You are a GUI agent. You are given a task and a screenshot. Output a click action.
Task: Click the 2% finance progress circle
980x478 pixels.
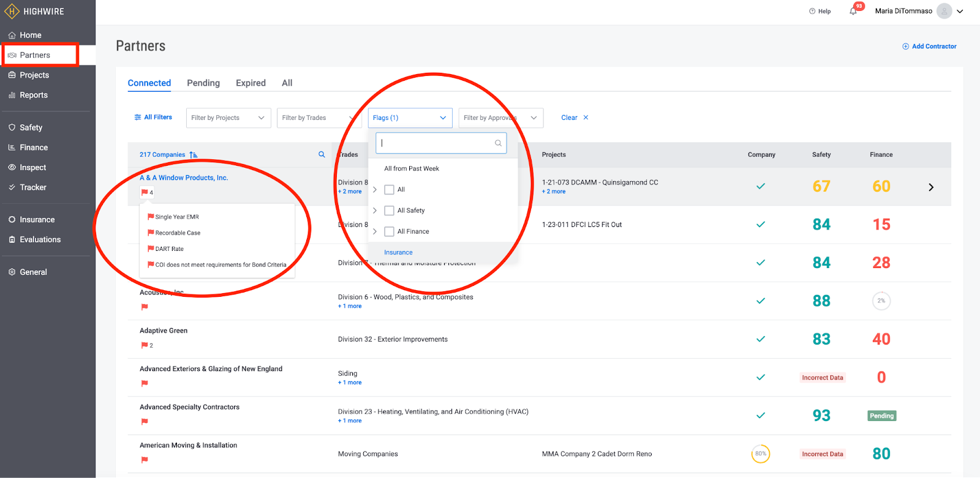(881, 301)
